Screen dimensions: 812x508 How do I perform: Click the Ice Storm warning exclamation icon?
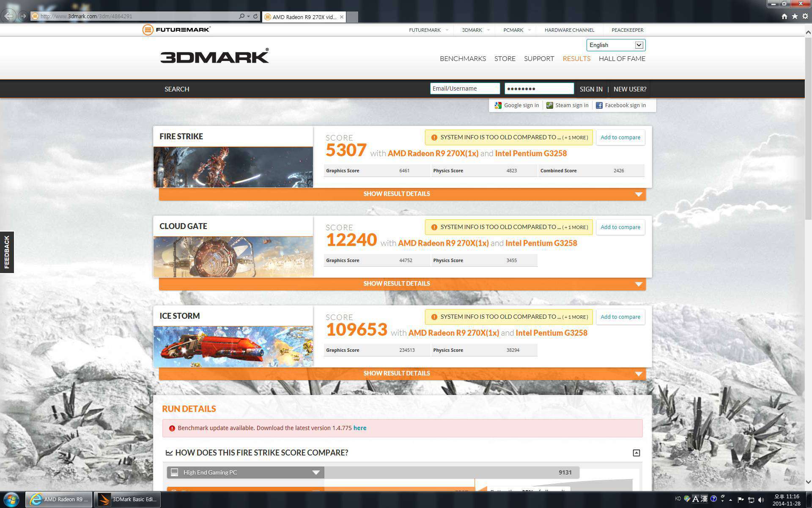point(434,317)
